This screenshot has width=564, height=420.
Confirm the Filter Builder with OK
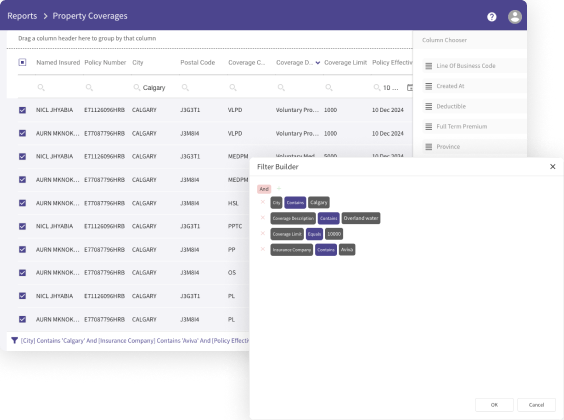494,405
